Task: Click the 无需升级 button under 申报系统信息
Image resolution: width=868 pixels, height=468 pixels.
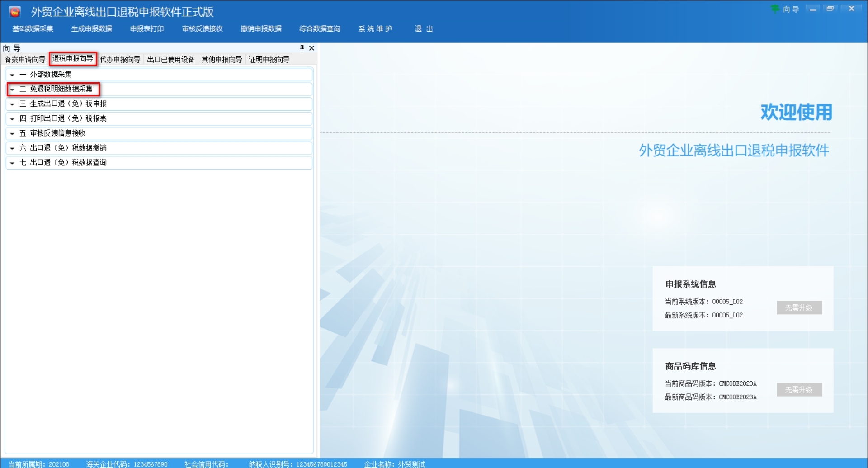Action: coord(799,307)
